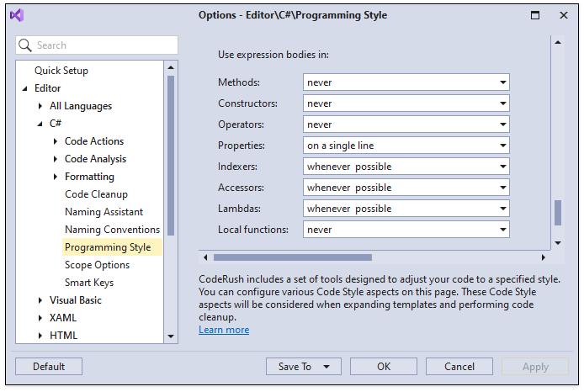Select the Code Cleanup tree item
The width and height of the screenshot is (584, 392).
(x=96, y=194)
